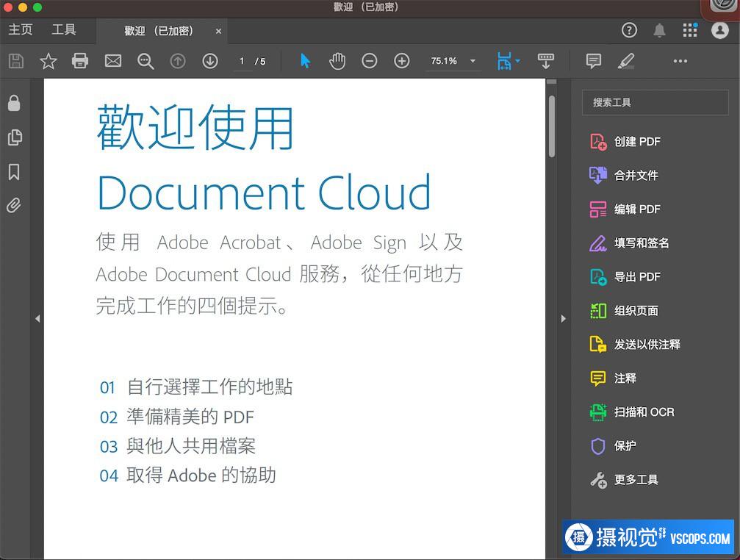This screenshot has height=560, width=740.
Task: Select the hand pan tool
Action: [337, 61]
